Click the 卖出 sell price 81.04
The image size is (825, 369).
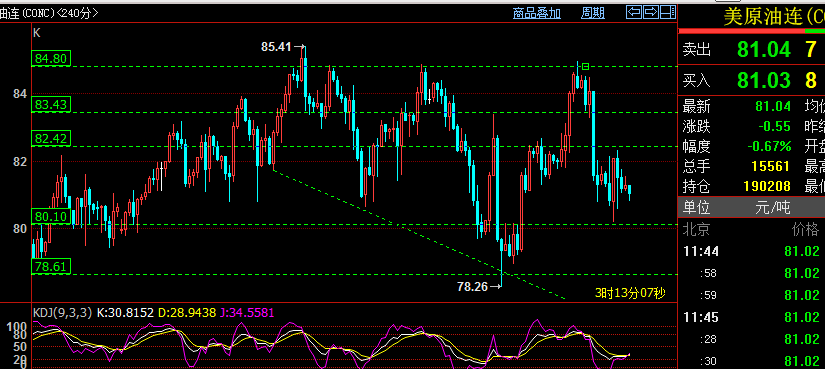(763, 50)
